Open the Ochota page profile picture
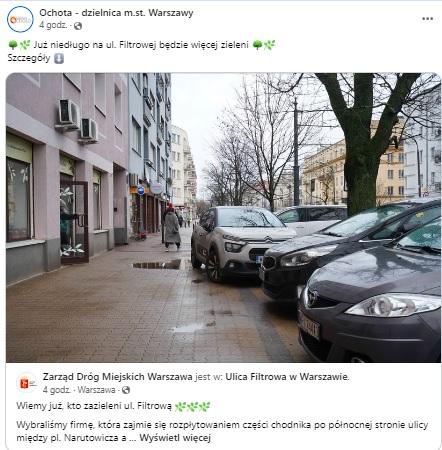This screenshot has height=450, width=442. [20, 19]
